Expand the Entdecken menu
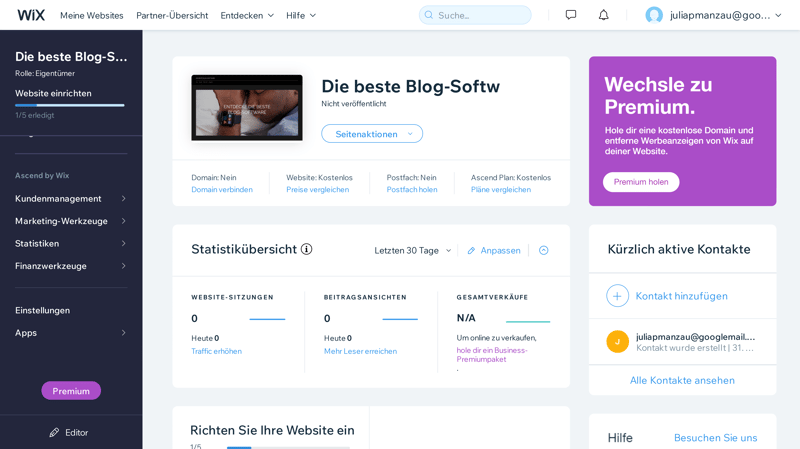 [x=247, y=15]
